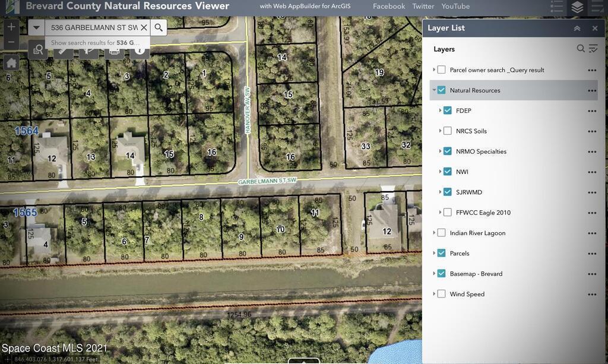This screenshot has height=364, width=608.
Task: Open layer options menu for NWI
Action: click(x=591, y=172)
